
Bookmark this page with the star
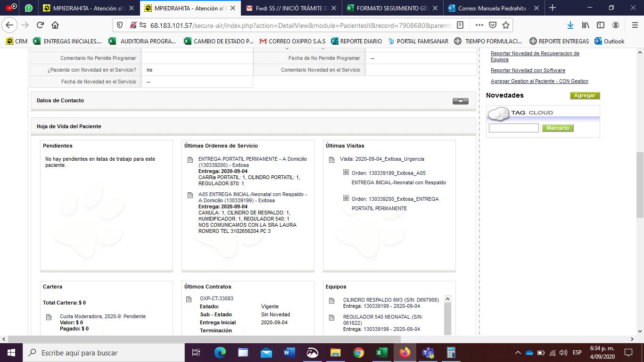pyautogui.click(x=506, y=25)
